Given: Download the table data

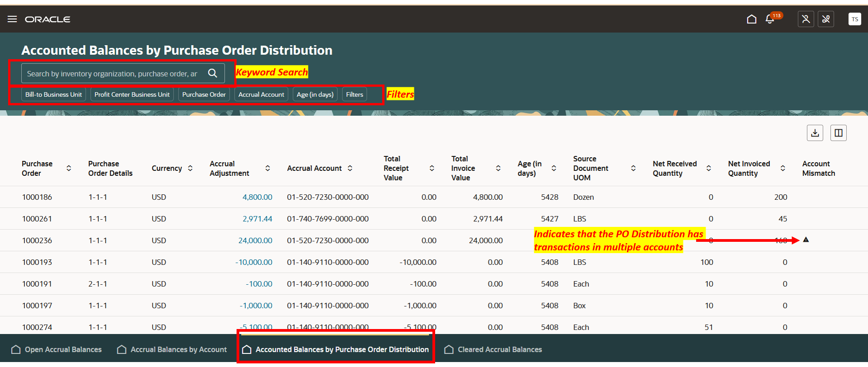Looking at the screenshot, I should click(815, 133).
